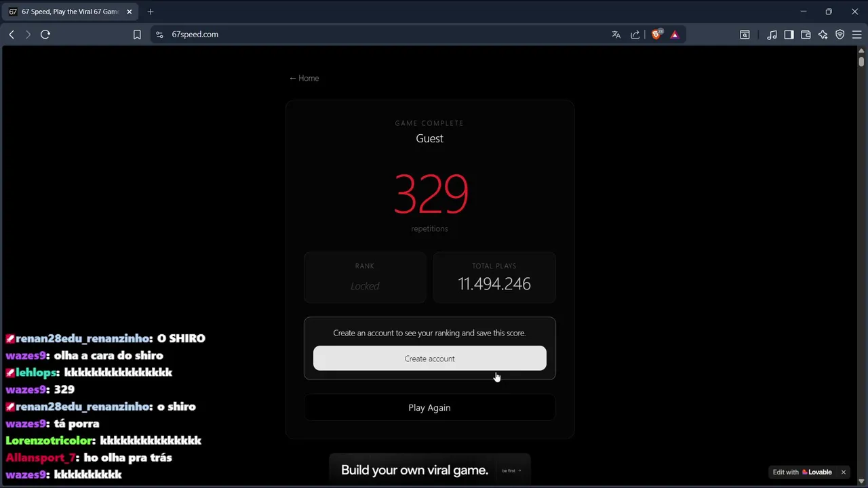Click the GAME COMPLETE heading

point(430,123)
